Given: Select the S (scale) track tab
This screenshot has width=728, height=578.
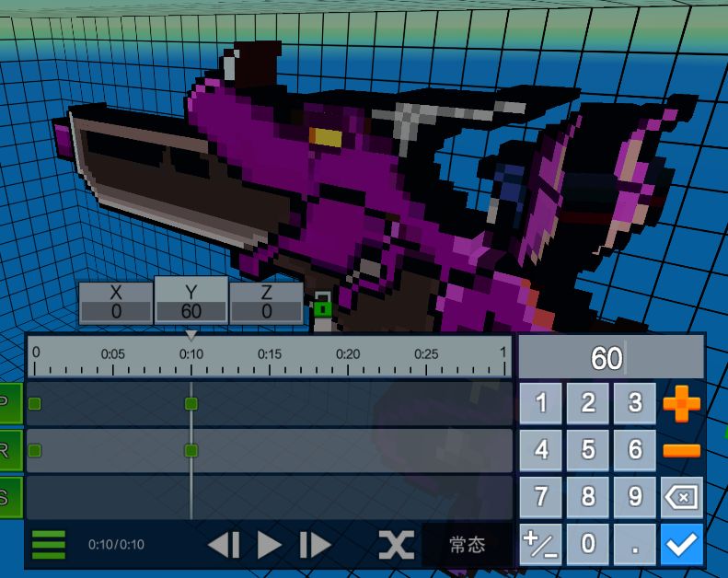Looking at the screenshot, I should [x=10, y=497].
